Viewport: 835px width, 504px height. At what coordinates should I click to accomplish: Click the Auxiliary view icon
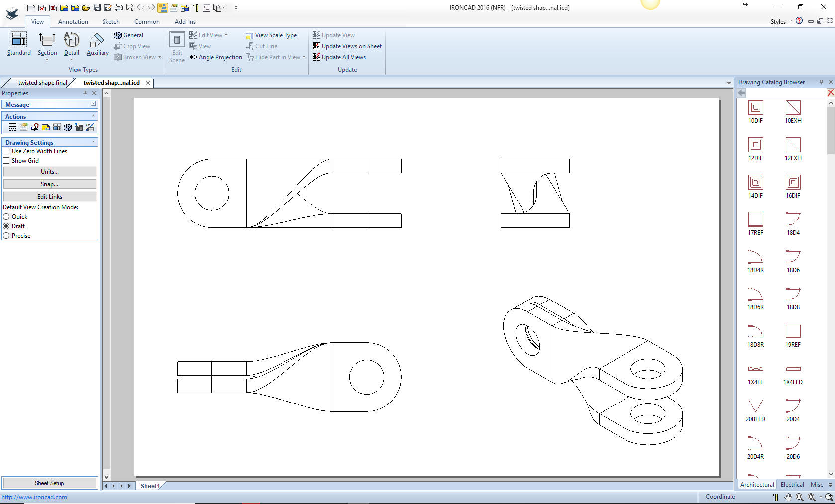pyautogui.click(x=98, y=44)
